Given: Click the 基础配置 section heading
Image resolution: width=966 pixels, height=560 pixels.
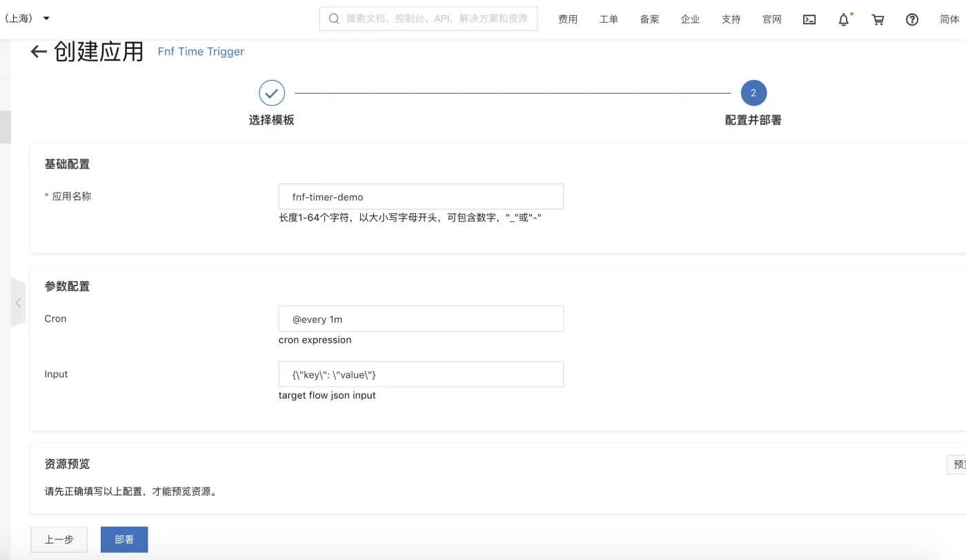Looking at the screenshot, I should tap(67, 164).
